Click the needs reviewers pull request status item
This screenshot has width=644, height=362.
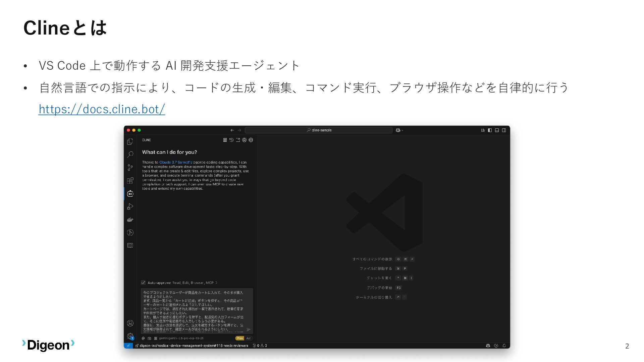coord(192,346)
